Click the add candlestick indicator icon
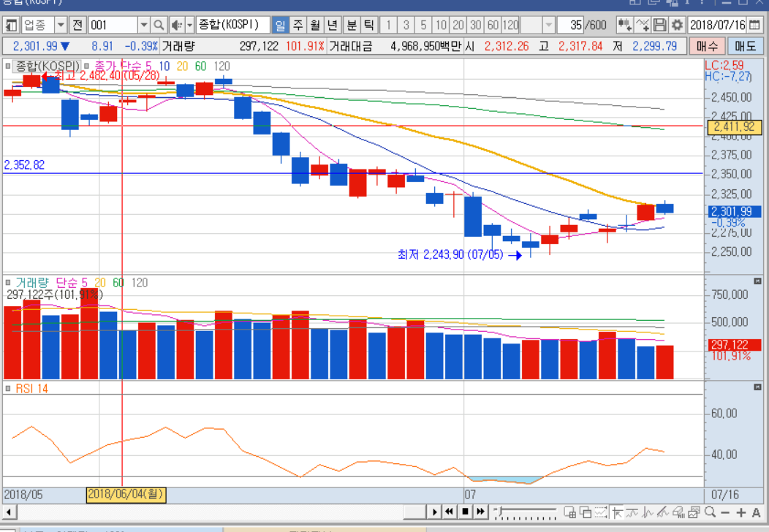 point(624,26)
